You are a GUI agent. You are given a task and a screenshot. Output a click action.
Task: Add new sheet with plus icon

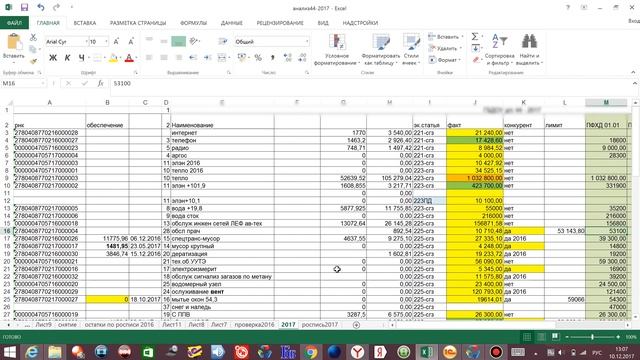pos(356,325)
